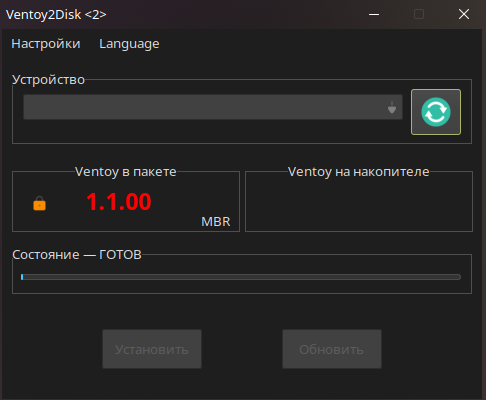Close the Ventoy2Disk window
Screen dimensions: 486x400
(x=464, y=14)
